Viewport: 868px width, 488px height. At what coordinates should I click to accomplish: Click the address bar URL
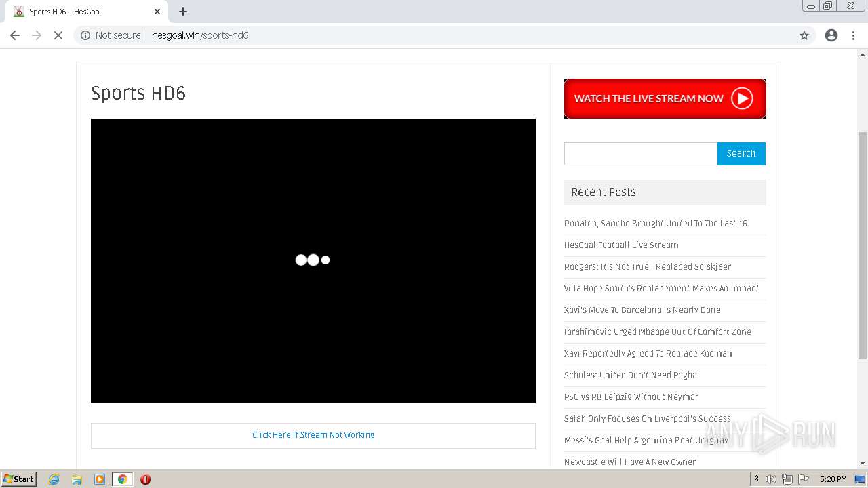click(x=200, y=35)
